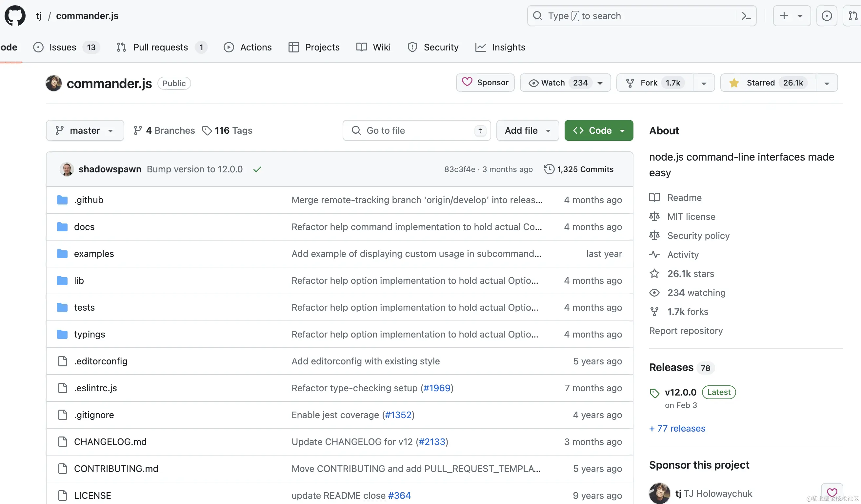Click the green checkmark commit status icon
The width and height of the screenshot is (861, 504).
(257, 169)
